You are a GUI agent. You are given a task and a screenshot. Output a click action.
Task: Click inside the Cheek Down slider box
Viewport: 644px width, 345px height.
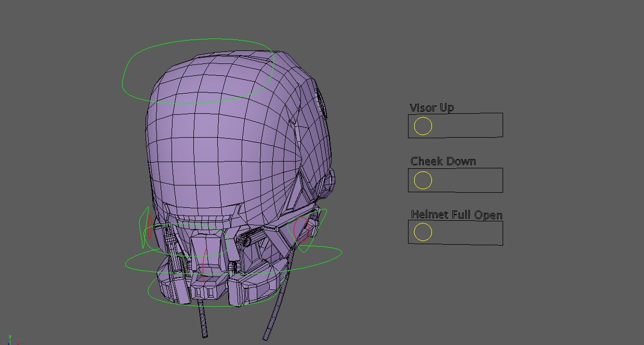pos(468,180)
